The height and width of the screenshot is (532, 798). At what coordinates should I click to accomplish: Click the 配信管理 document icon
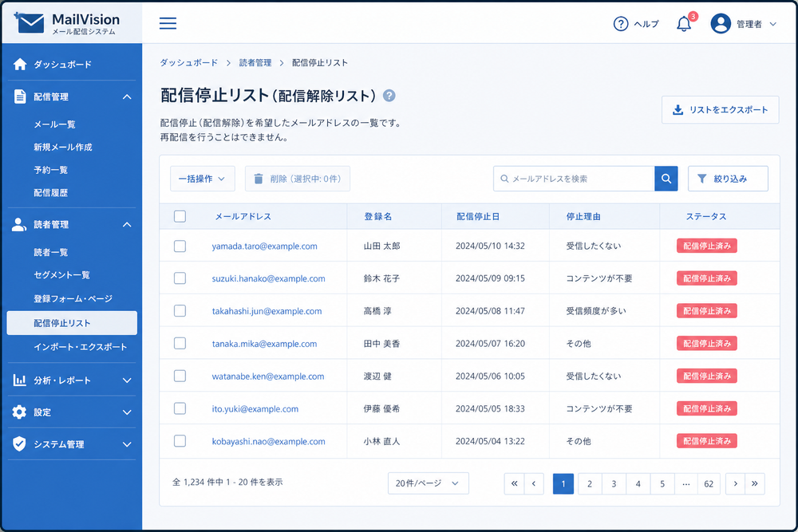[x=20, y=97]
